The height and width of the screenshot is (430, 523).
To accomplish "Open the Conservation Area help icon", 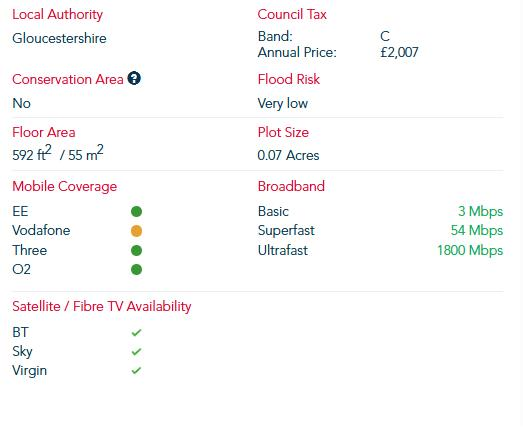I will coord(134,79).
